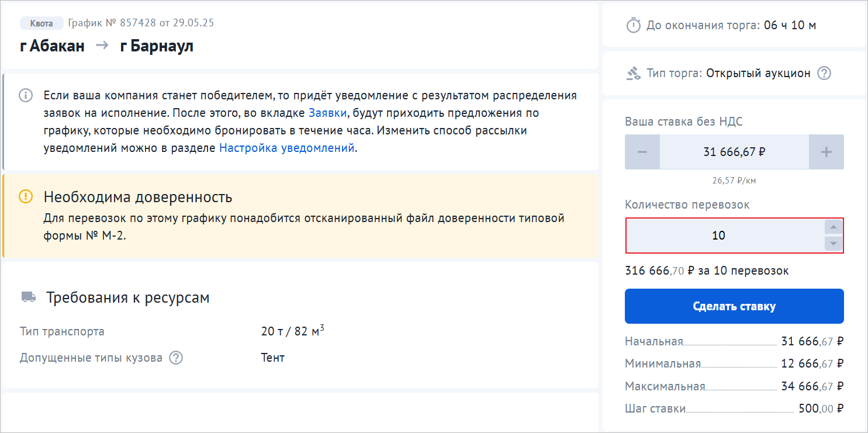The image size is (868, 433).
Task: Click the gavel icon next to Тип торга
Action: coord(633,74)
